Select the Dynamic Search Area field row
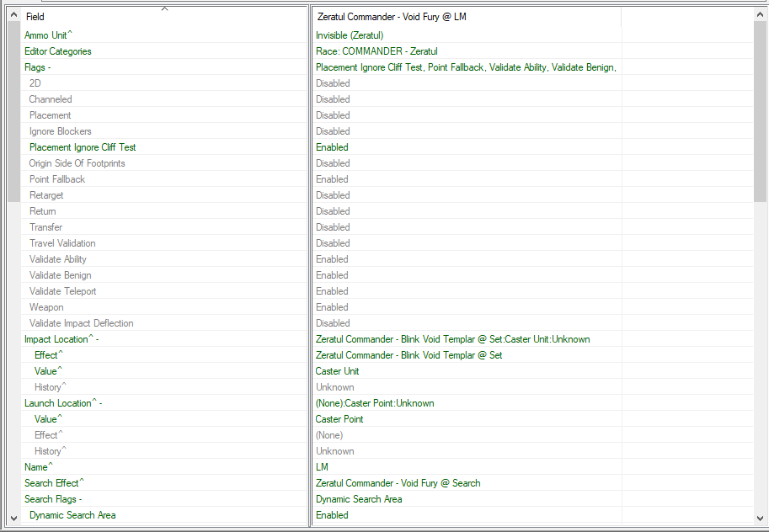 coord(163,515)
